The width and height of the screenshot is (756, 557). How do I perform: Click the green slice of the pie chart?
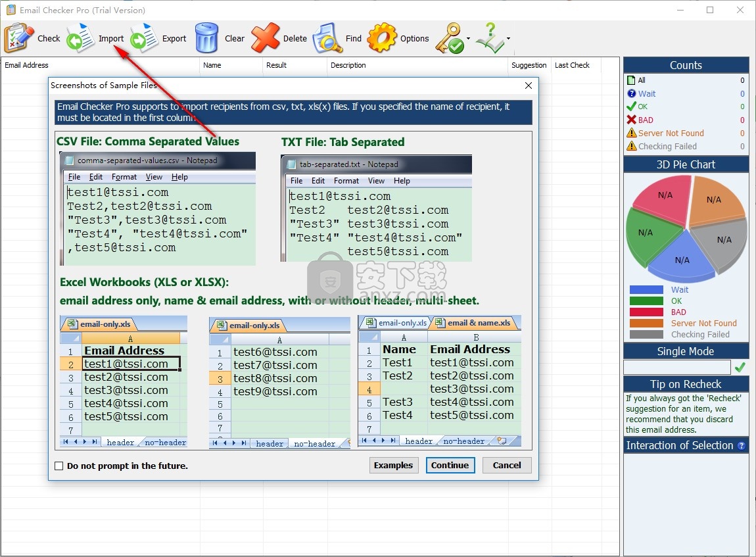[x=649, y=235]
